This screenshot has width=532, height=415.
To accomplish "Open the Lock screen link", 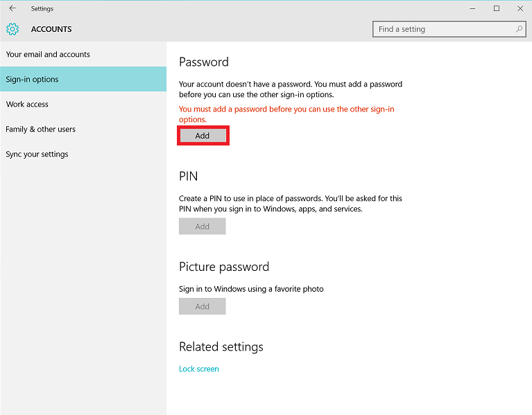I will click(x=199, y=369).
